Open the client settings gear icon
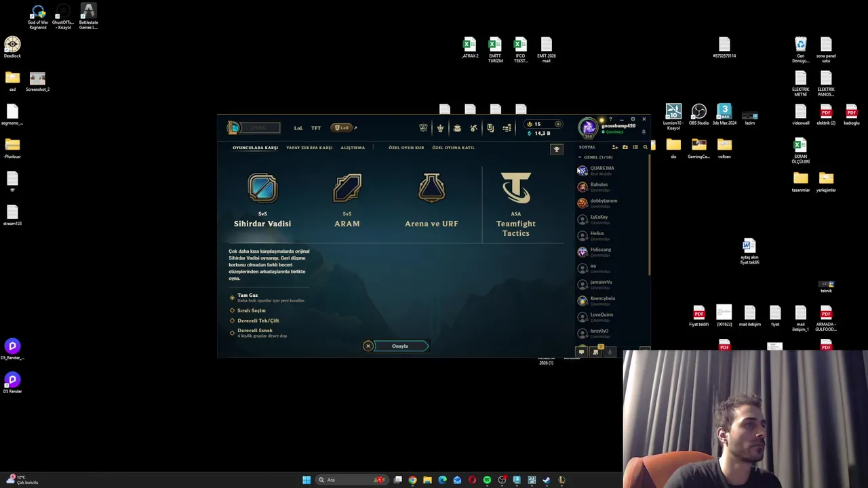The width and height of the screenshot is (868, 488). pyautogui.click(x=633, y=119)
